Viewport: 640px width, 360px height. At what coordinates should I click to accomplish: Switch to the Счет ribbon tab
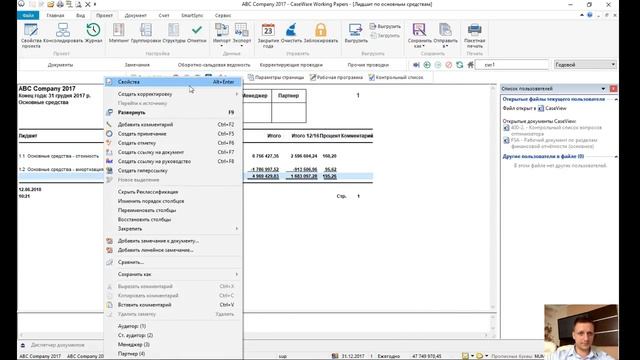164,15
